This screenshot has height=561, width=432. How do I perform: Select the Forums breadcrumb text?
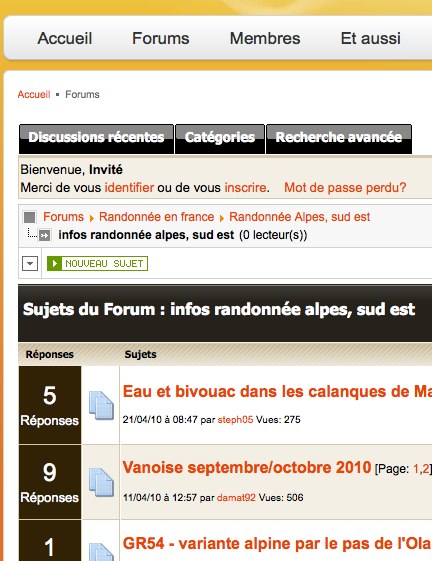coord(82,94)
